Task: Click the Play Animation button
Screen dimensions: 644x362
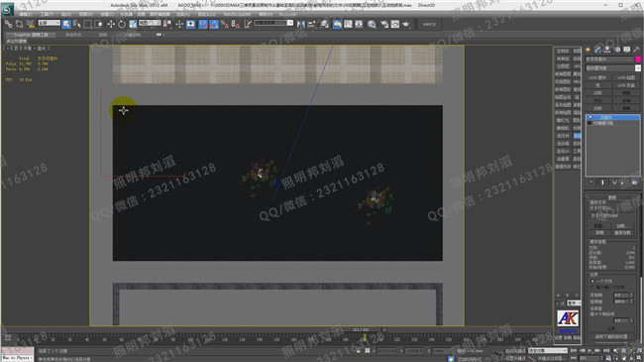Action: pos(590,350)
